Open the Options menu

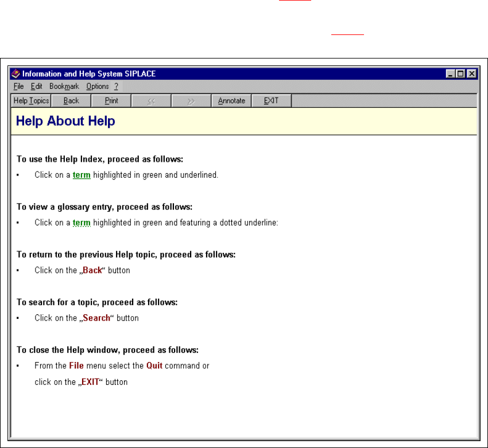pyautogui.click(x=98, y=87)
